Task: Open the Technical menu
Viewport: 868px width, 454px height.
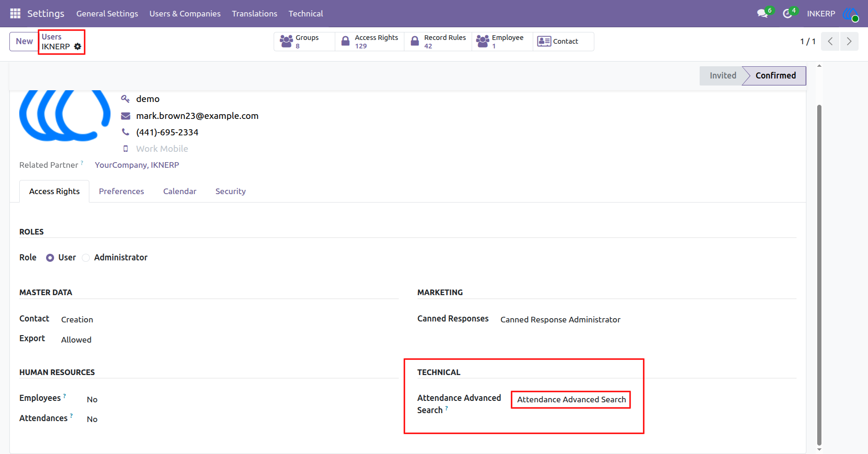Action: click(x=306, y=14)
